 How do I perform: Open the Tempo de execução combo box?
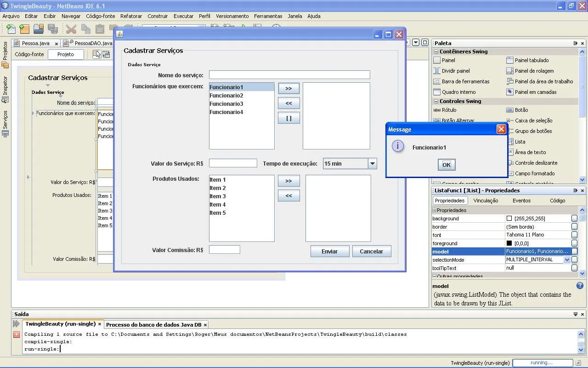[x=373, y=163]
